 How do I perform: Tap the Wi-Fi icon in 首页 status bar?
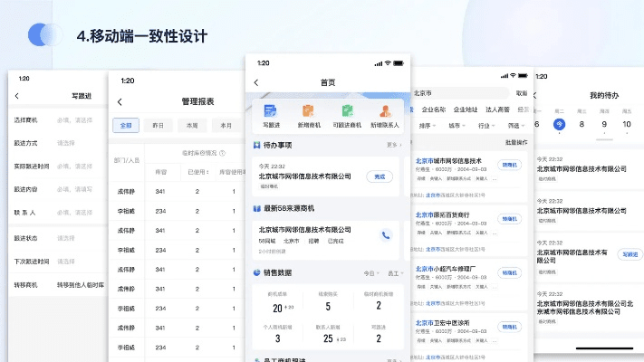click(x=388, y=63)
